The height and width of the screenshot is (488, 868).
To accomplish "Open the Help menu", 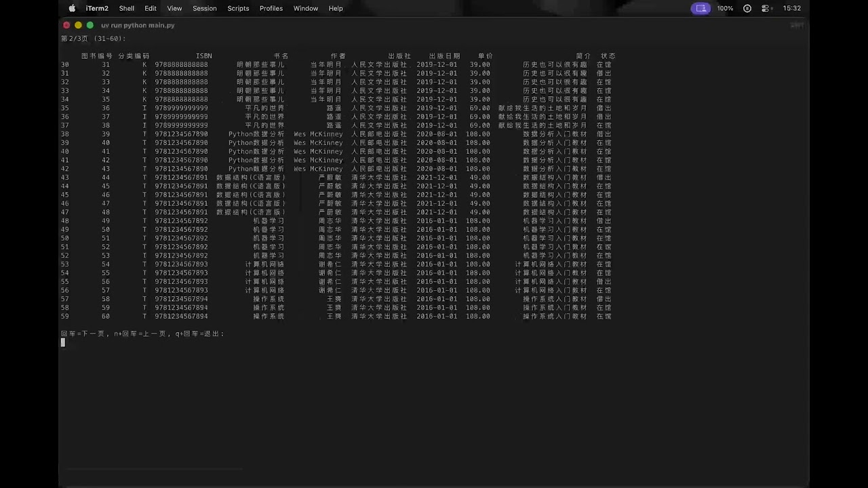I will pos(336,8).
